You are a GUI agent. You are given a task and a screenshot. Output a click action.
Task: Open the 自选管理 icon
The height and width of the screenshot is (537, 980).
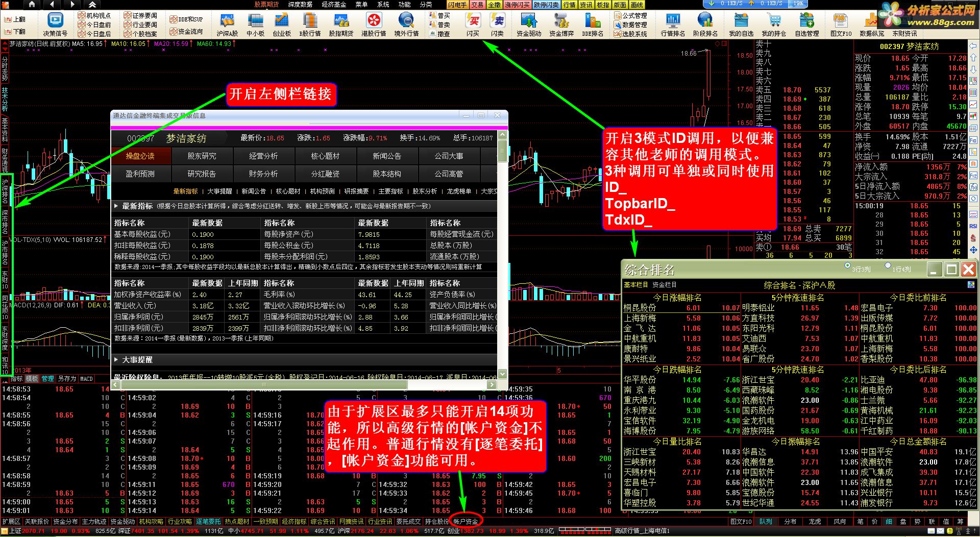pyautogui.click(x=807, y=24)
